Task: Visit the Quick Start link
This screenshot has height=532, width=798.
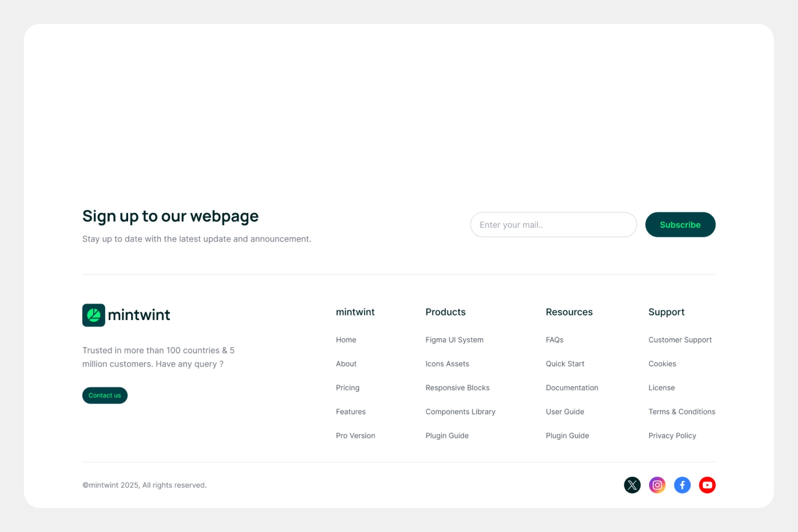Action: coord(565,364)
